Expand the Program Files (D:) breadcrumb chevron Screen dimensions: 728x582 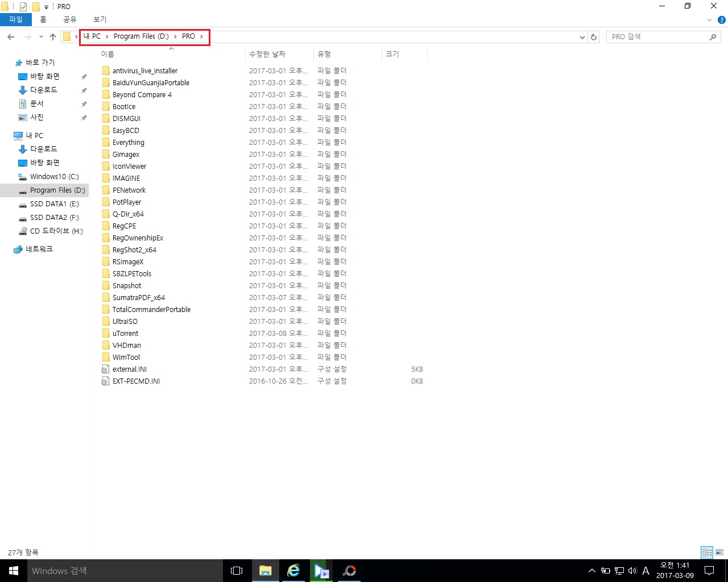(x=175, y=36)
